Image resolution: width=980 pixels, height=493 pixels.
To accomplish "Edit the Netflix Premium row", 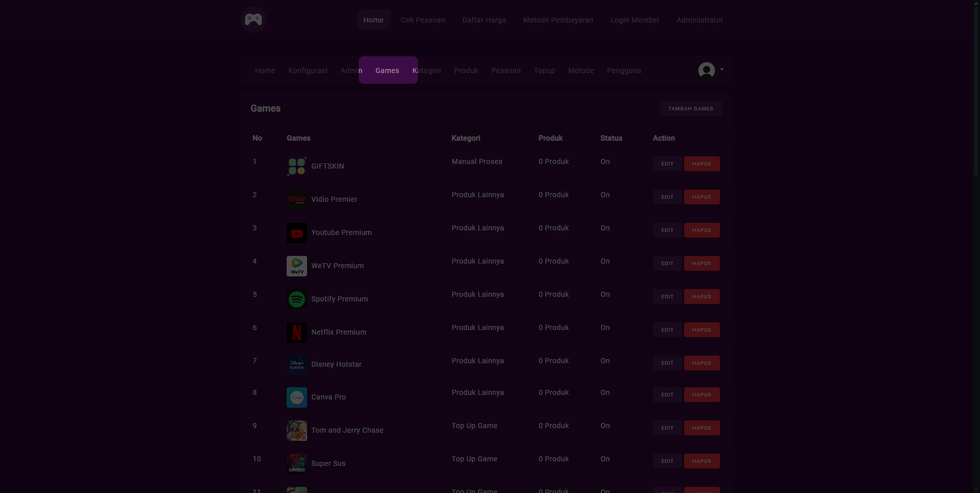I will 667,330.
